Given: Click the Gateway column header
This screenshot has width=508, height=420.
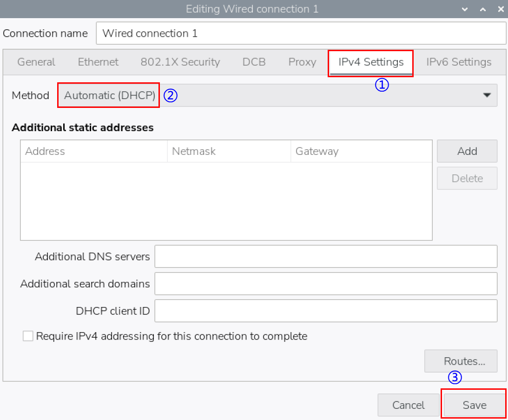Looking at the screenshot, I should coord(361,151).
